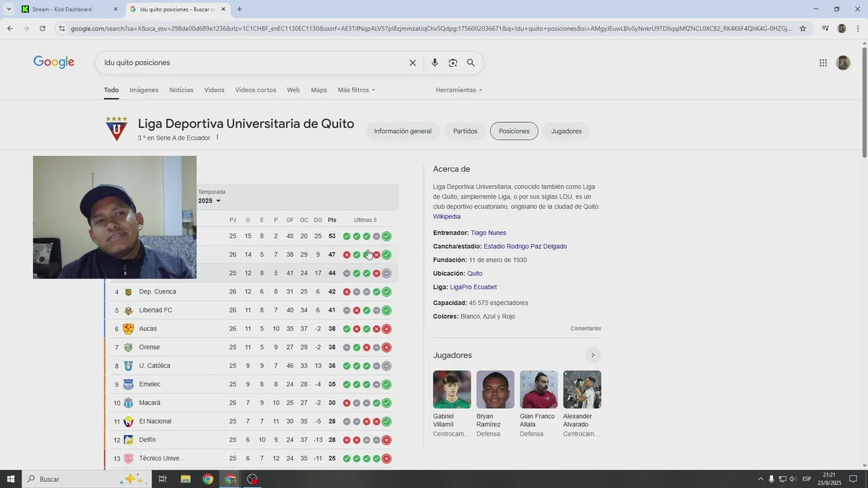The height and width of the screenshot is (488, 868).
Task: Switch to Web results tab
Action: click(293, 90)
